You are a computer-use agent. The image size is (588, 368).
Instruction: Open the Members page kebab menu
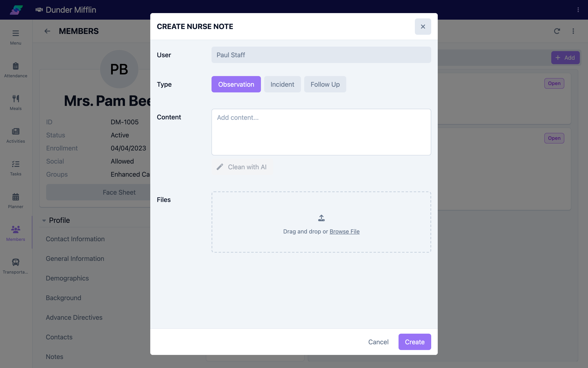[573, 31]
